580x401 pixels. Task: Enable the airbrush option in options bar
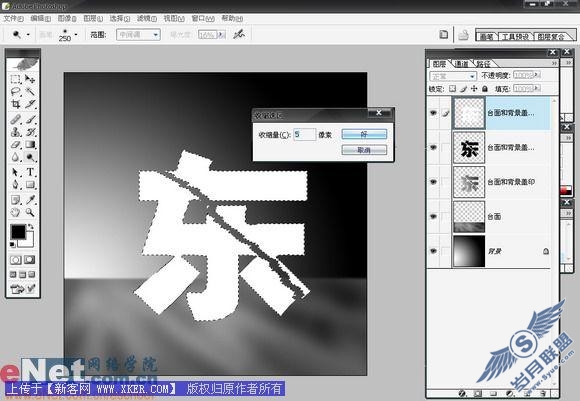239,34
